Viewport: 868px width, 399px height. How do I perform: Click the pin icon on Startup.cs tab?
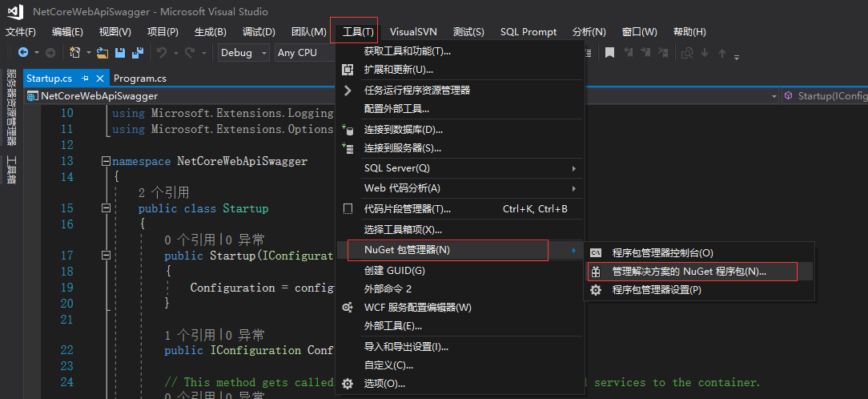[x=85, y=79]
